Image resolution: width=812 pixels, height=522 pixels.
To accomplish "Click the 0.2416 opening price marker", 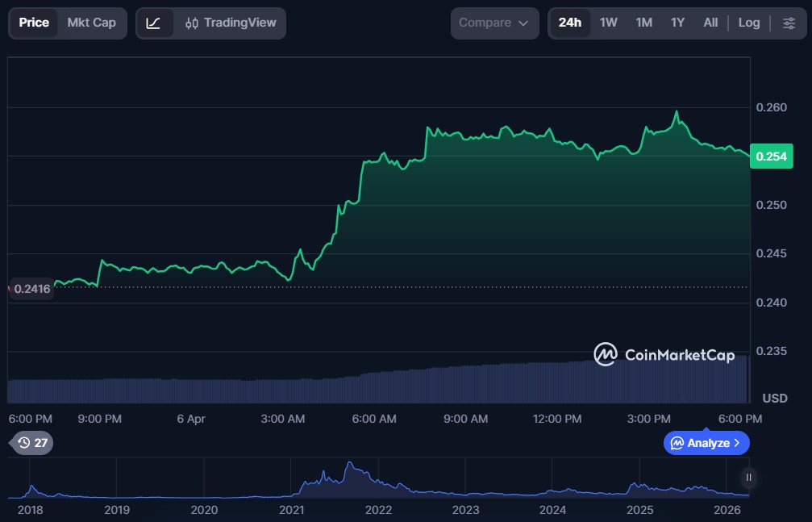I will coord(32,288).
